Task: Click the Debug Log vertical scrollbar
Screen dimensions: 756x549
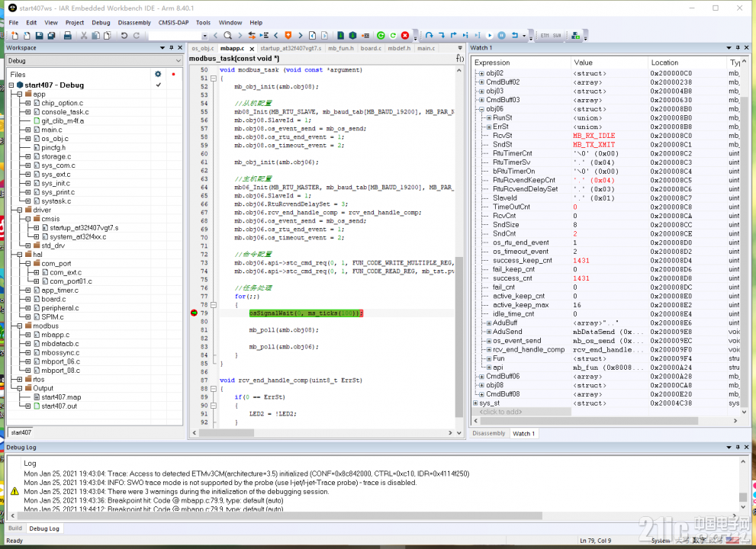Action: coord(743,496)
